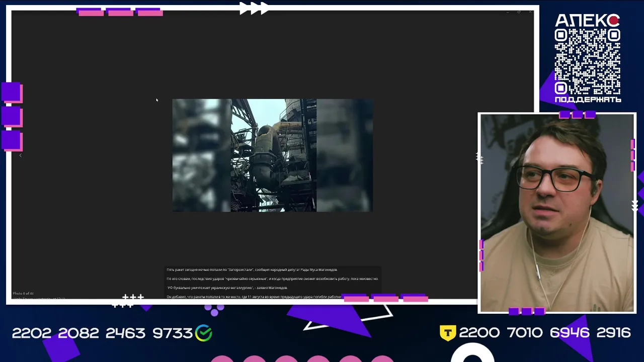
Task: Click the green Sber checkmark logo
Action: (204, 333)
